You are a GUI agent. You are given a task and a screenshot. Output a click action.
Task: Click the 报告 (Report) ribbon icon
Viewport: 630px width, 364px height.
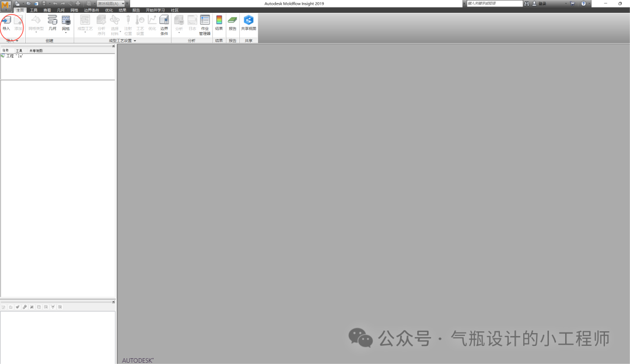(x=233, y=23)
